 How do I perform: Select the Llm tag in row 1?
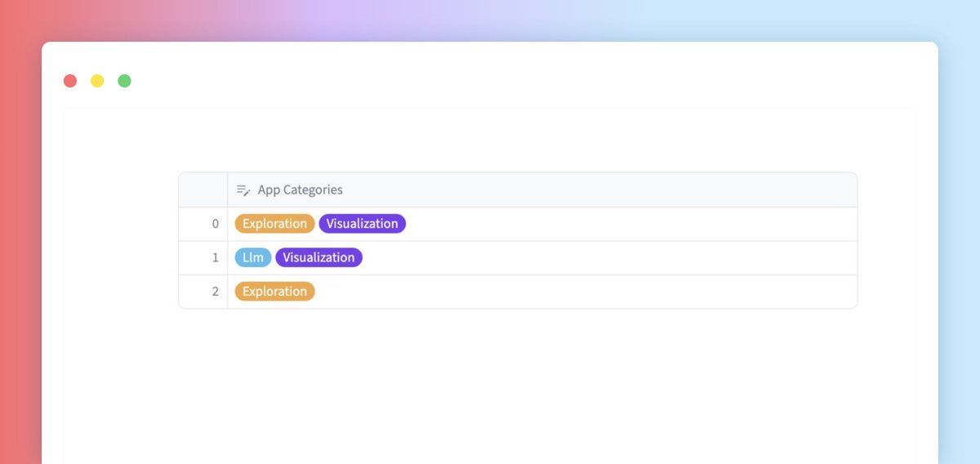(253, 257)
